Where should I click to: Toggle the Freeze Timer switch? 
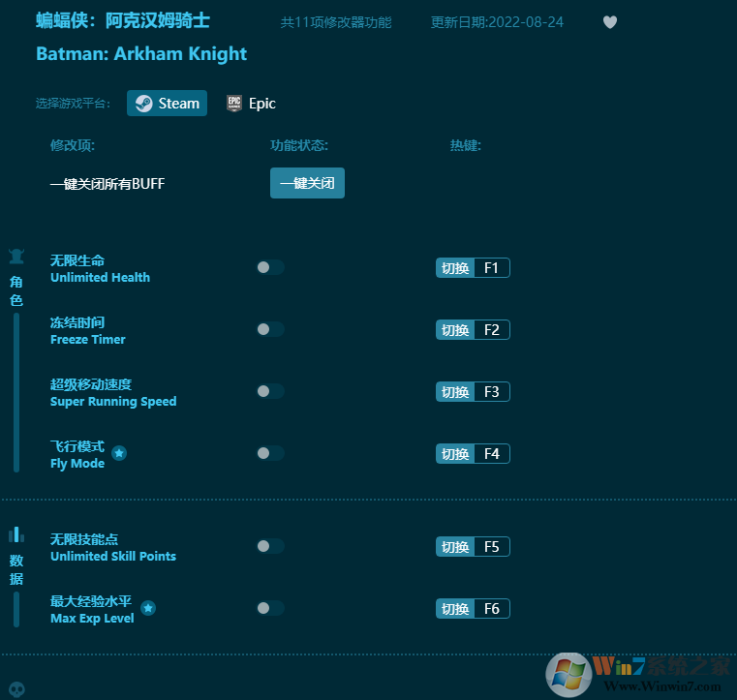270,329
